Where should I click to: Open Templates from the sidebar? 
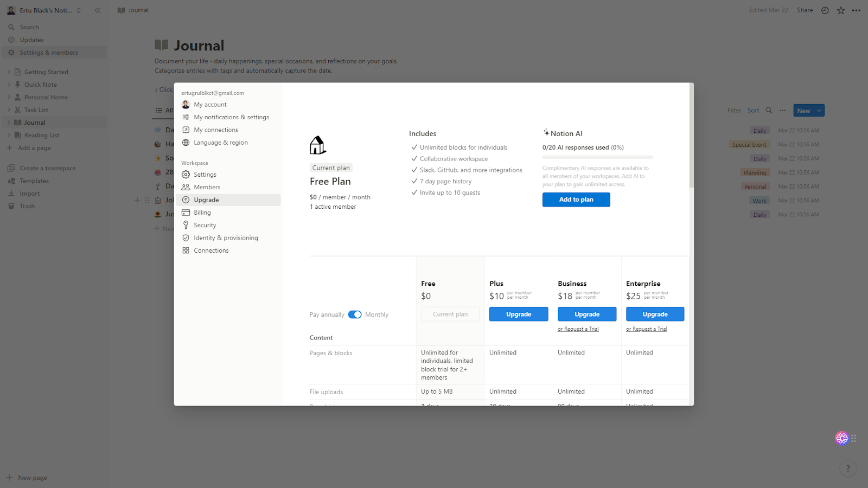coord(53,181)
